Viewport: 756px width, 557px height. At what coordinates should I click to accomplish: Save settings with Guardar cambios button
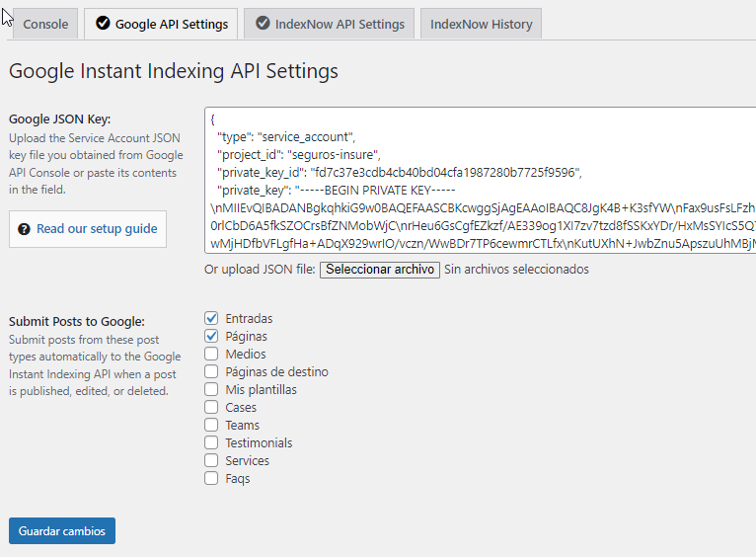[x=62, y=531]
